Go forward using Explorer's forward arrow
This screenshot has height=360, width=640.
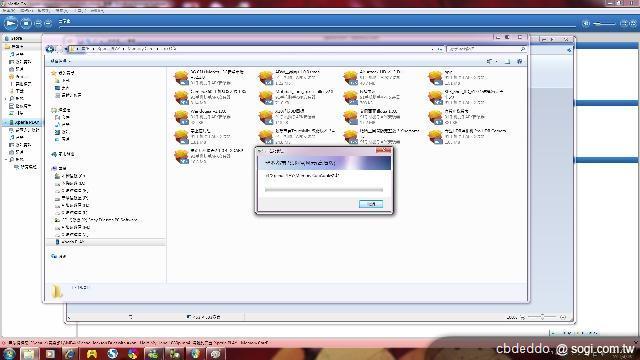(58, 49)
